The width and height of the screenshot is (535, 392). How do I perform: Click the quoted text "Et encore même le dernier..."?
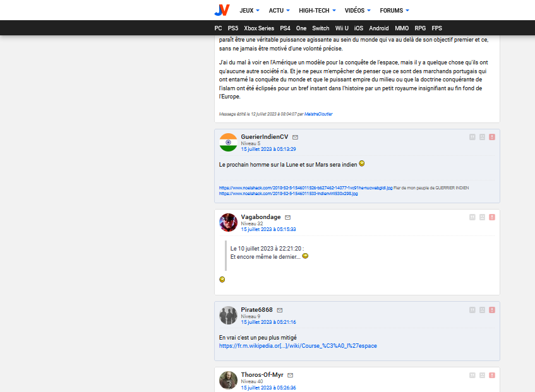265,257
